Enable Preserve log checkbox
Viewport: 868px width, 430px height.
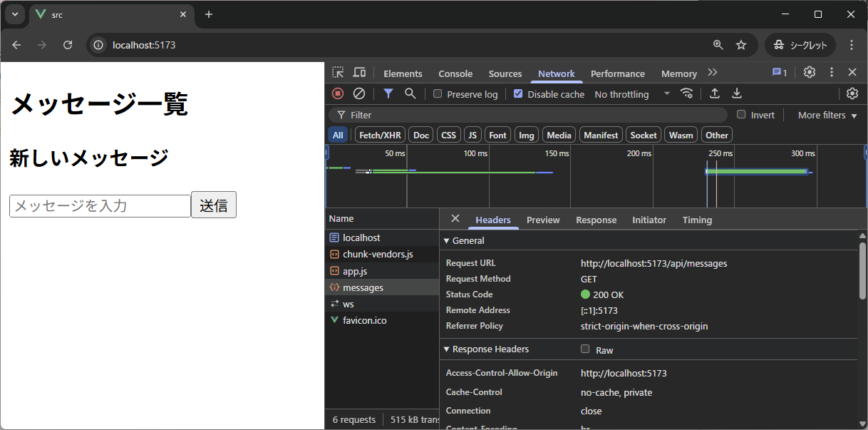438,93
